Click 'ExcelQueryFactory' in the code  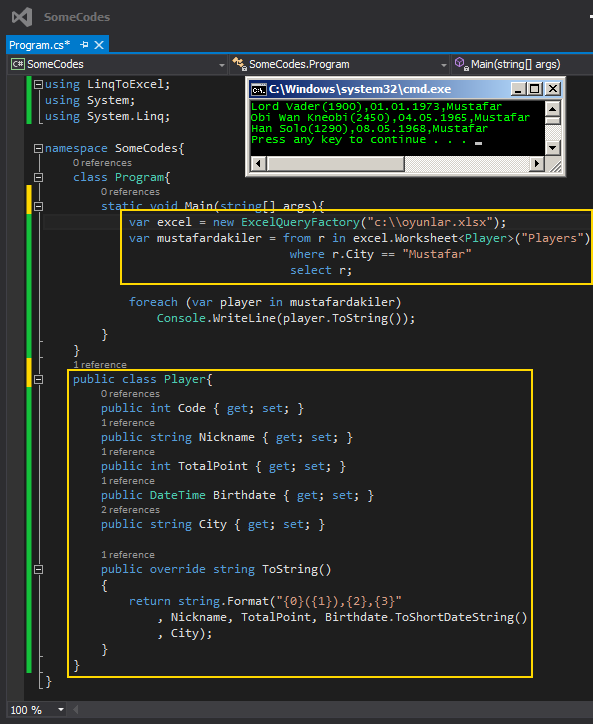pos(300,223)
